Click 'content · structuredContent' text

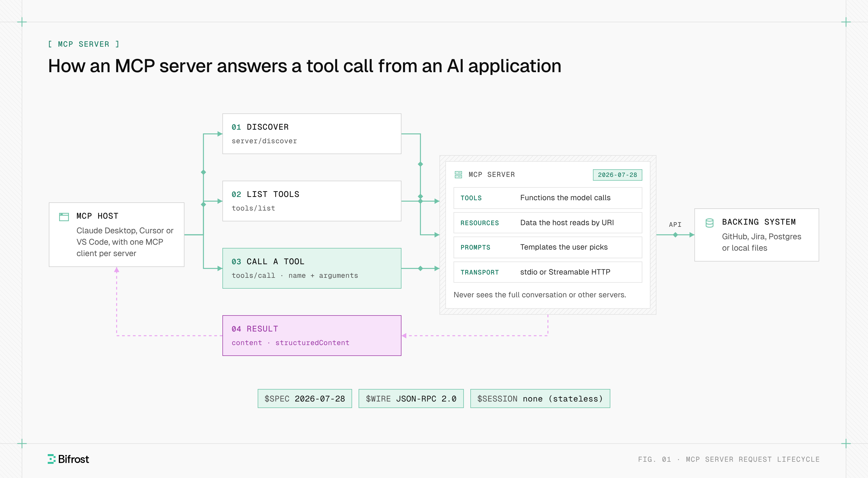(290, 343)
